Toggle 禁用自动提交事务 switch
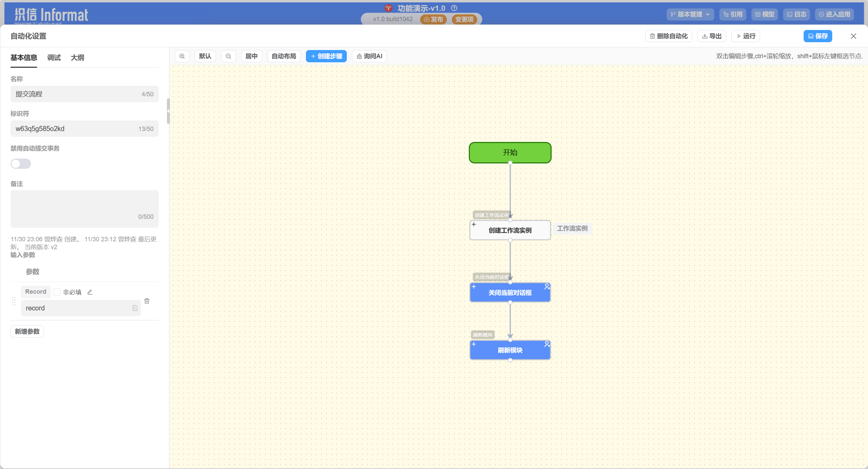 point(21,164)
